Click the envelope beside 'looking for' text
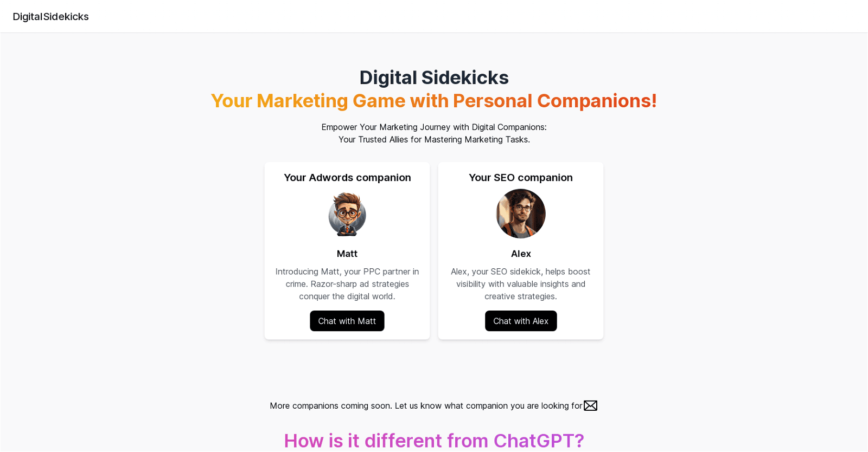This screenshot has height=452, width=868. click(x=590, y=405)
